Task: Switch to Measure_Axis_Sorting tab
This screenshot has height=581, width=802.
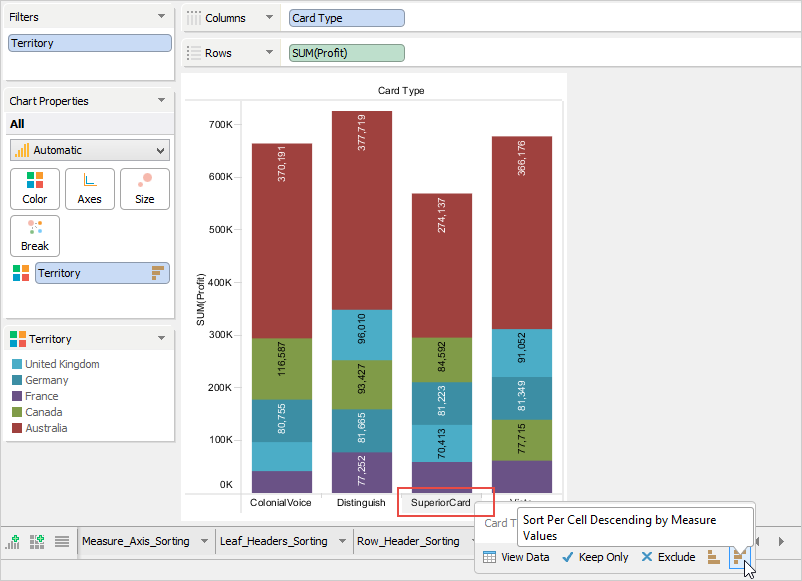Action: coord(136,541)
